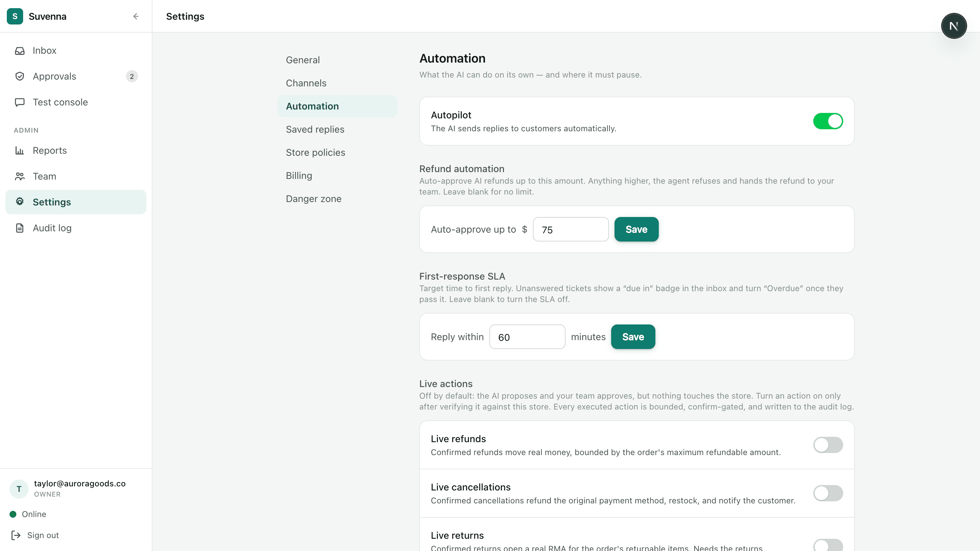Click the Autopilot label
This screenshot has height=551, width=980.
point(451,115)
